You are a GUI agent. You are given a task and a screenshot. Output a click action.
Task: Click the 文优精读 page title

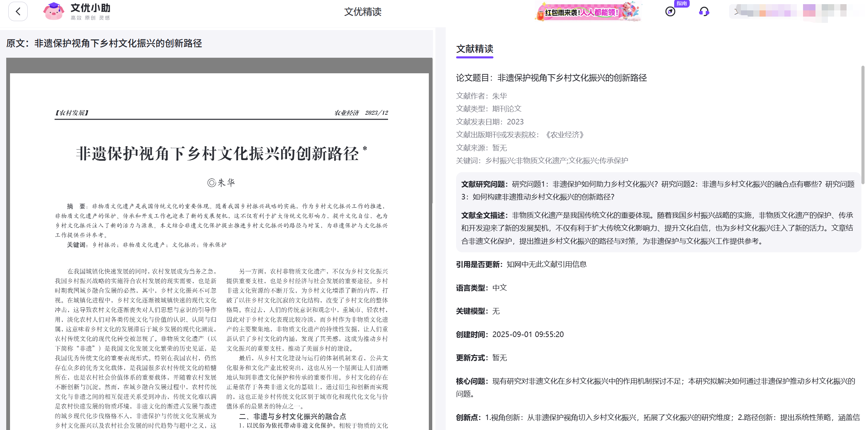tap(362, 12)
